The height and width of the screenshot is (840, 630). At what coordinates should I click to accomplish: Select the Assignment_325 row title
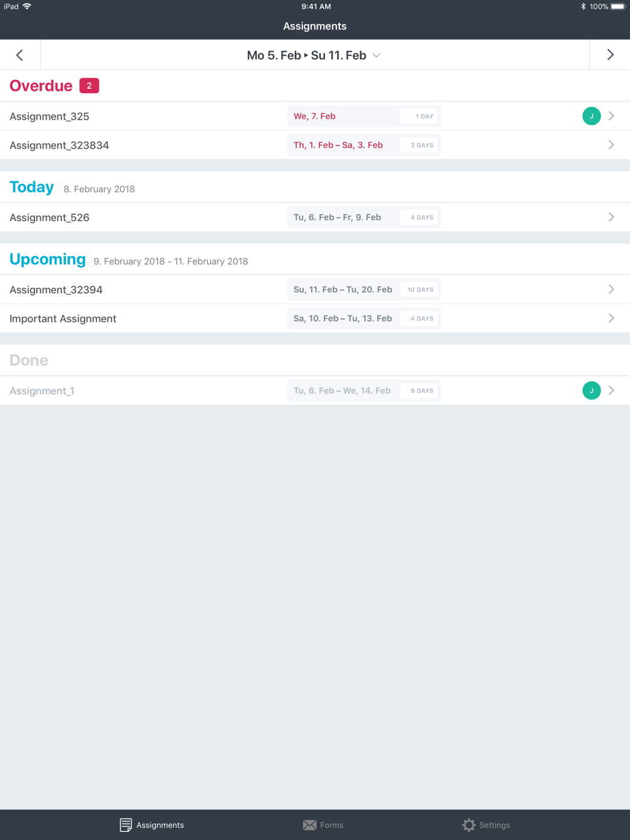49,116
